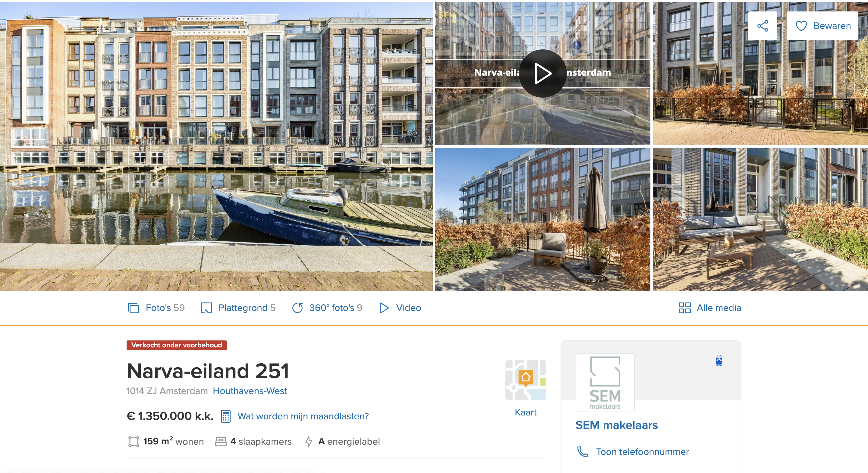The height and width of the screenshot is (473, 868).
Task: Open the Foto's 59 gallery
Action: (156, 308)
